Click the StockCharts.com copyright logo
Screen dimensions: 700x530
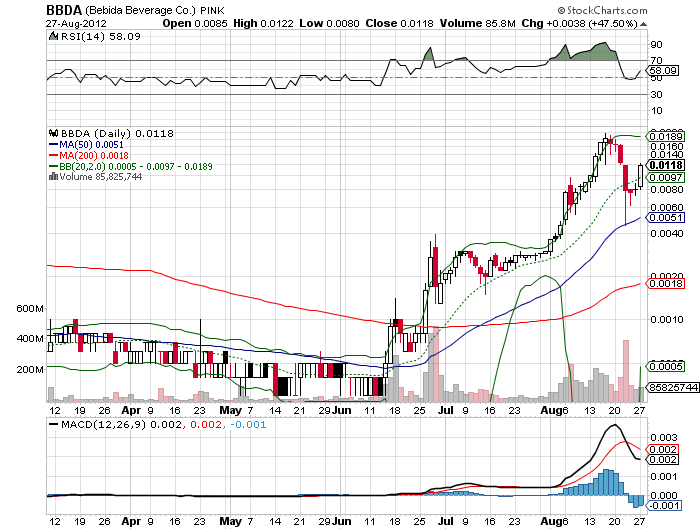[602, 10]
